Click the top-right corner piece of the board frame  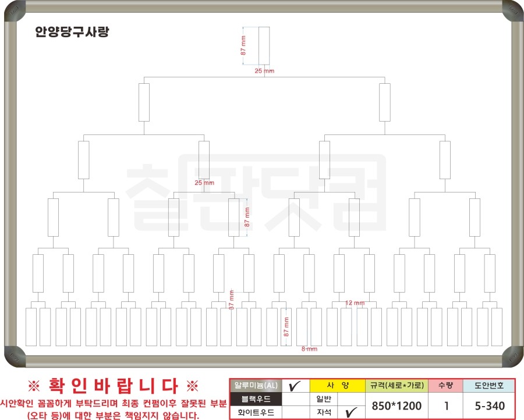tap(512, 10)
